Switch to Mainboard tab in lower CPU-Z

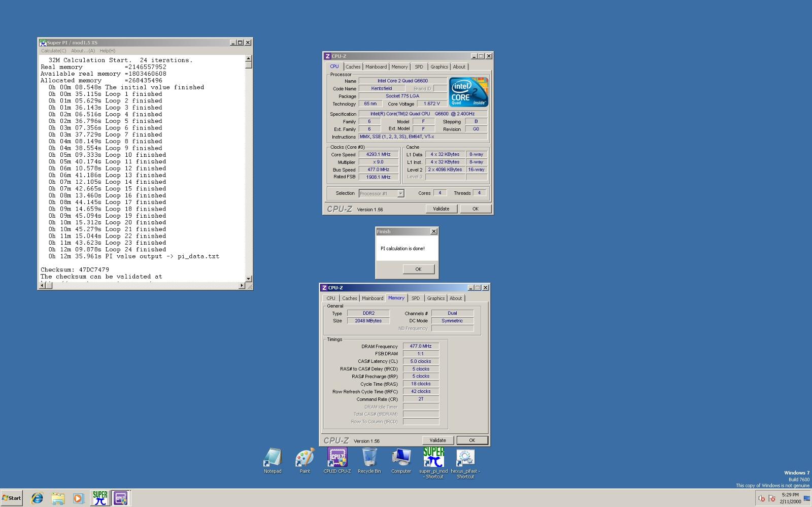373,298
